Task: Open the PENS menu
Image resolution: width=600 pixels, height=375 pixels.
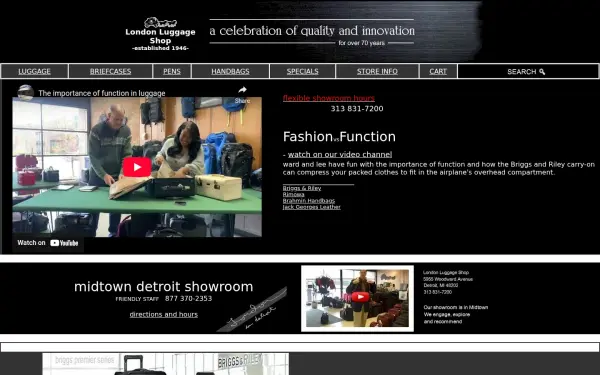Action: [172, 71]
